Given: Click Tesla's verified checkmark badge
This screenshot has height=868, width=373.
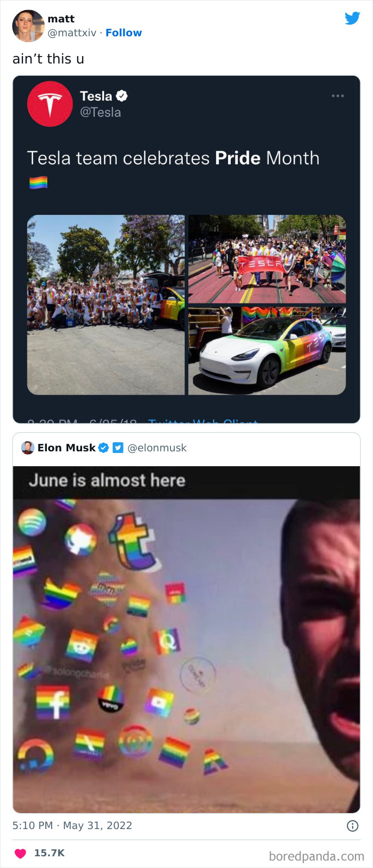Looking at the screenshot, I should click(121, 97).
